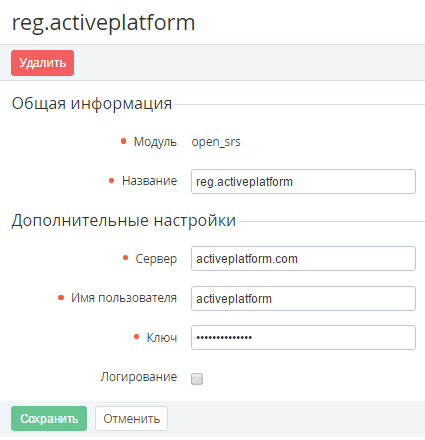The width and height of the screenshot is (425, 440).
Task: Click the Дополнительные настройки section heading
Action: point(124,221)
